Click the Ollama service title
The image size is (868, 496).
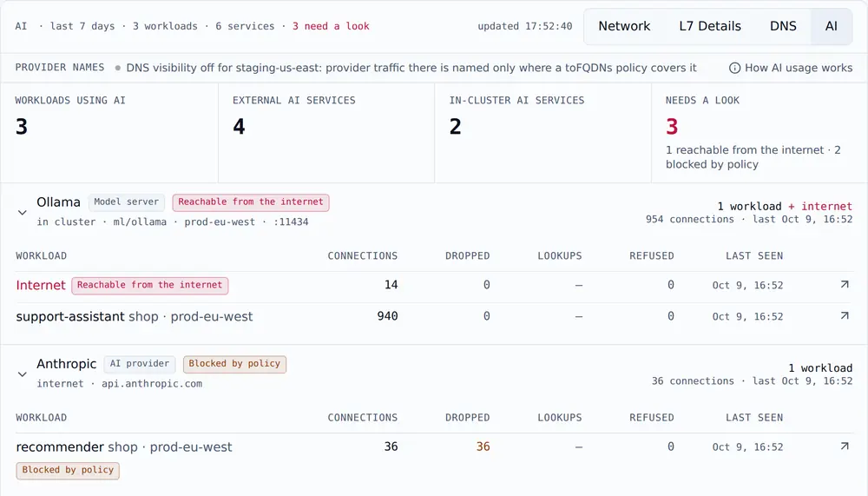(x=59, y=202)
